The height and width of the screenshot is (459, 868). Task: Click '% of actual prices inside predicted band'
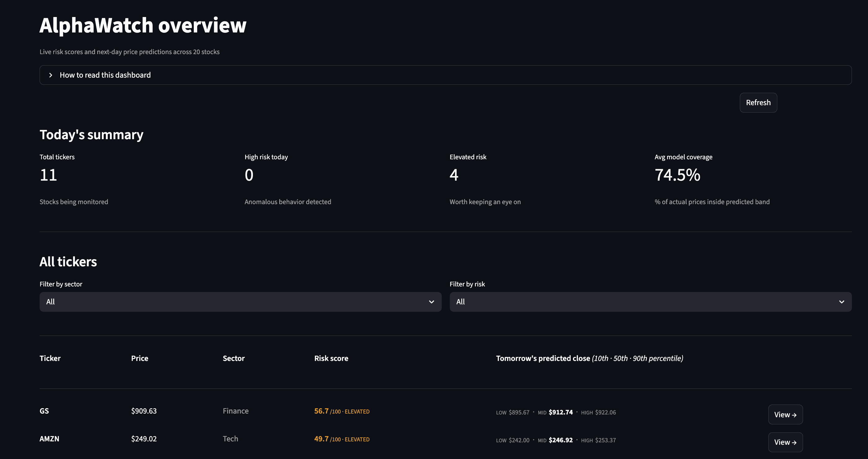point(712,202)
